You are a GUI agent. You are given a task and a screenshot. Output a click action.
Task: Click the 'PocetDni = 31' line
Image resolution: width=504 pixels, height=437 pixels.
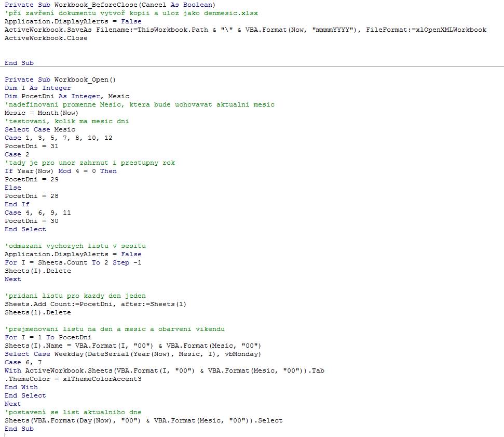[x=32, y=146]
